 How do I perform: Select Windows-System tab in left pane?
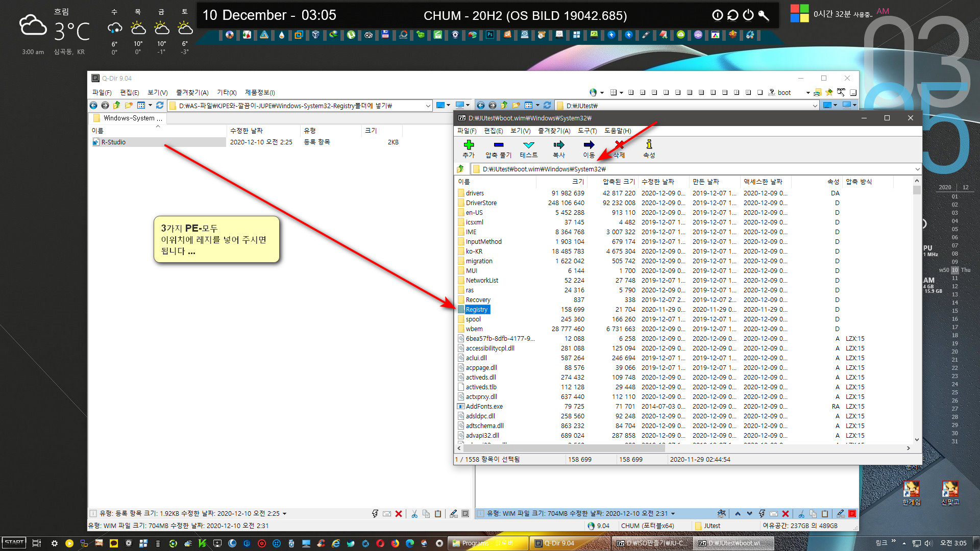click(129, 118)
